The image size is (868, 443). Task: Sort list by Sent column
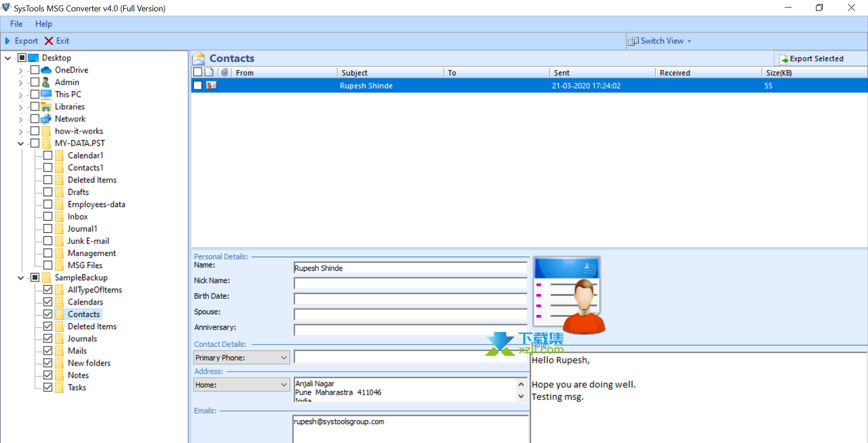pos(602,72)
